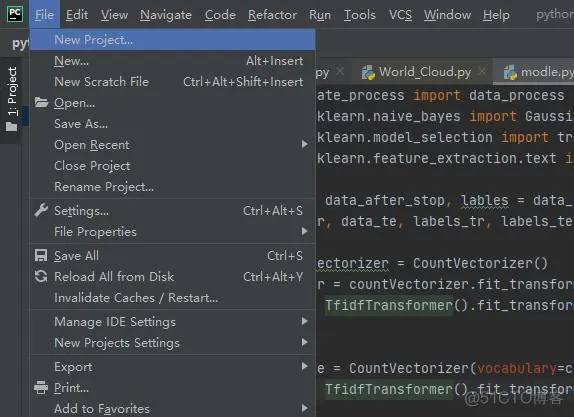Close the World_Cloud.py tab
The height and width of the screenshot is (417, 574).
pos(482,71)
